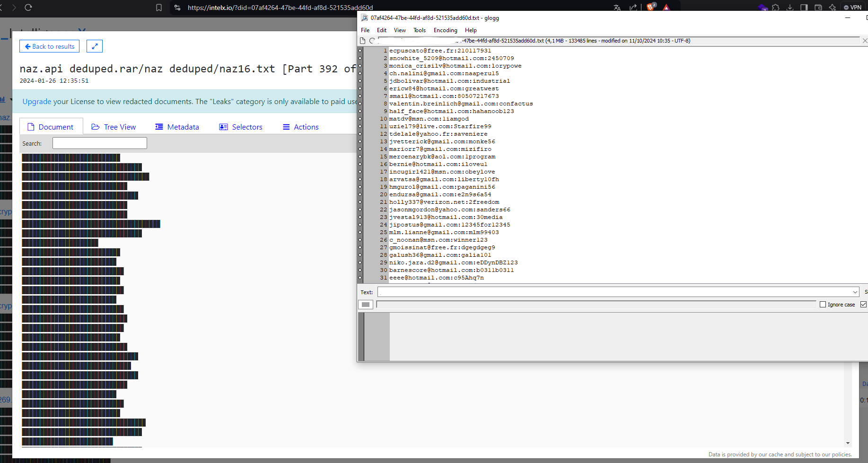Toggle the Brave VPN button
This screenshot has height=463, width=868.
853,8
